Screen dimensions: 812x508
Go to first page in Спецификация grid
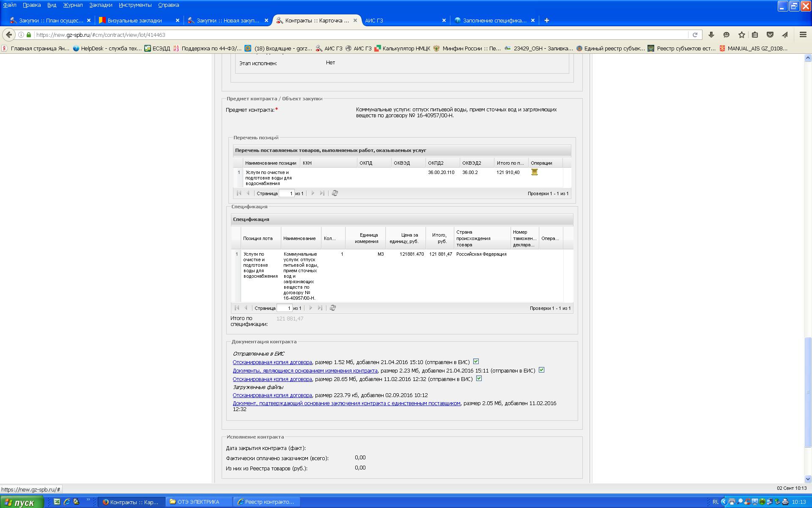click(237, 308)
